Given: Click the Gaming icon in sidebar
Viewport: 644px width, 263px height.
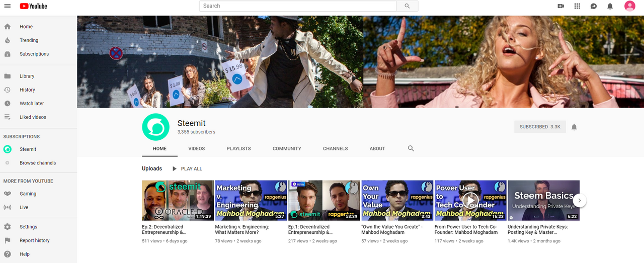Looking at the screenshot, I should coord(8,194).
